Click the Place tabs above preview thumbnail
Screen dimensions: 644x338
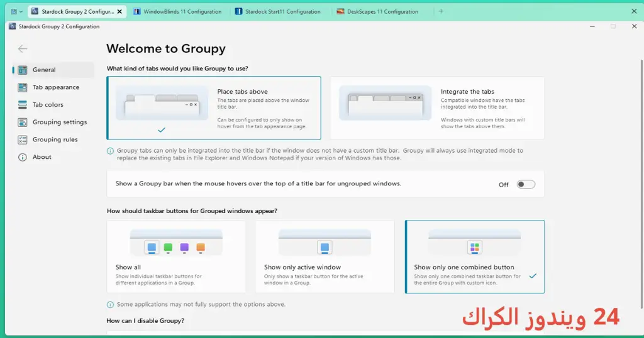coord(162,103)
